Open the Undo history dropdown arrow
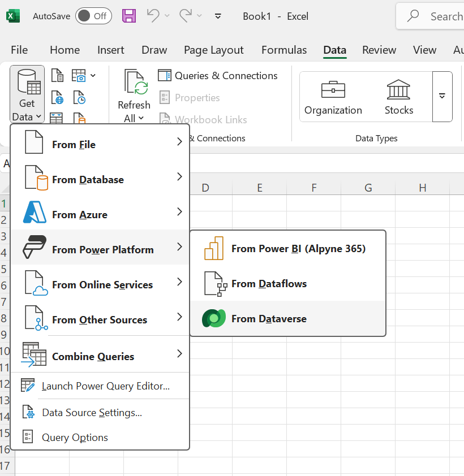The width and height of the screenshot is (464, 476). 167,15
